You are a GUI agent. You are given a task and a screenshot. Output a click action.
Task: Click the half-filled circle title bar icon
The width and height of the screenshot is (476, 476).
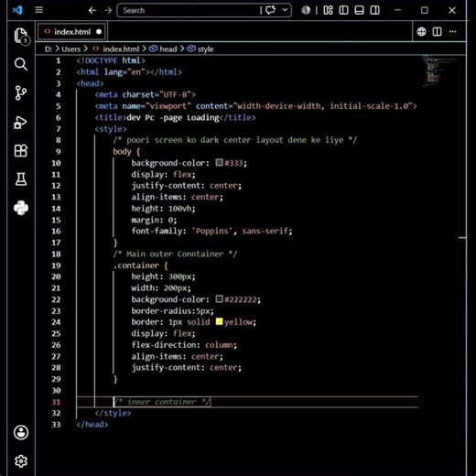tap(306, 10)
